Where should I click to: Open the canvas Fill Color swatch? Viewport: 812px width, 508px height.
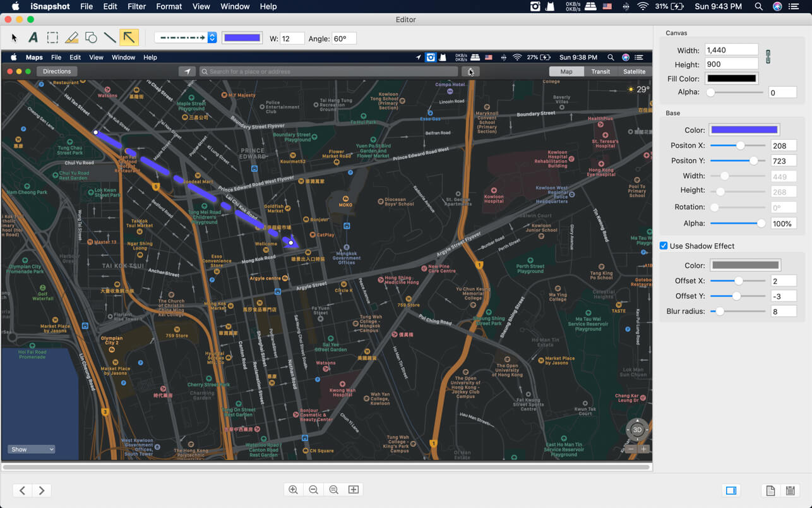[731, 78]
